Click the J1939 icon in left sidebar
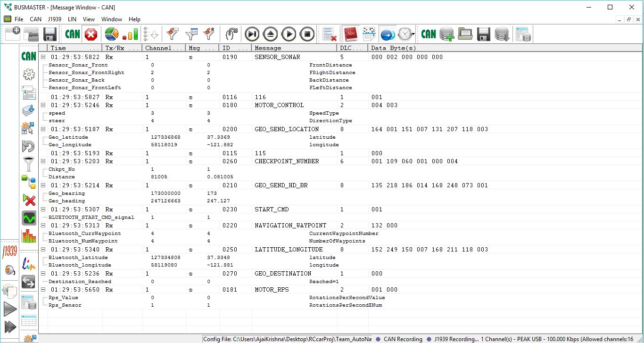Screen dimensions: 644x343 9,250
